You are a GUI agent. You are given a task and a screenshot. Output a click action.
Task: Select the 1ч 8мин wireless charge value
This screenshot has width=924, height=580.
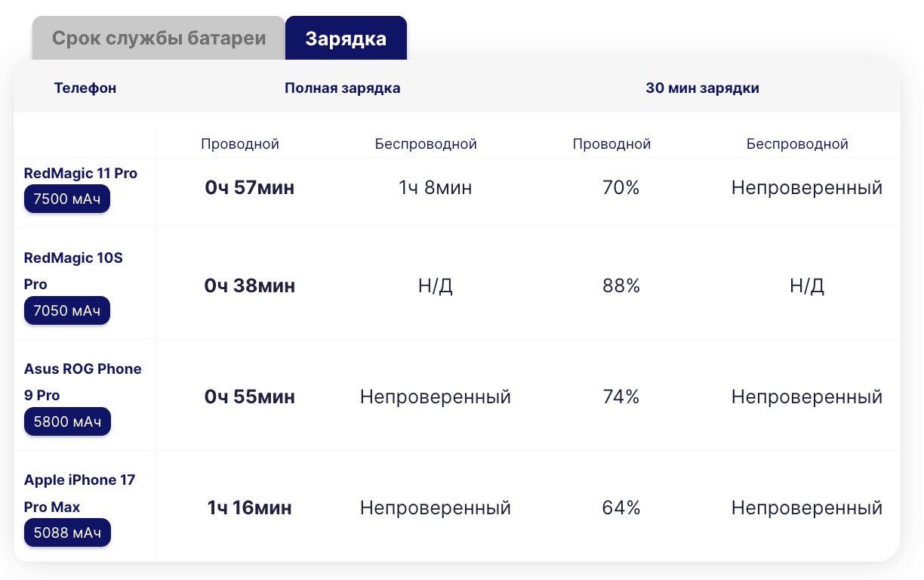coord(435,188)
